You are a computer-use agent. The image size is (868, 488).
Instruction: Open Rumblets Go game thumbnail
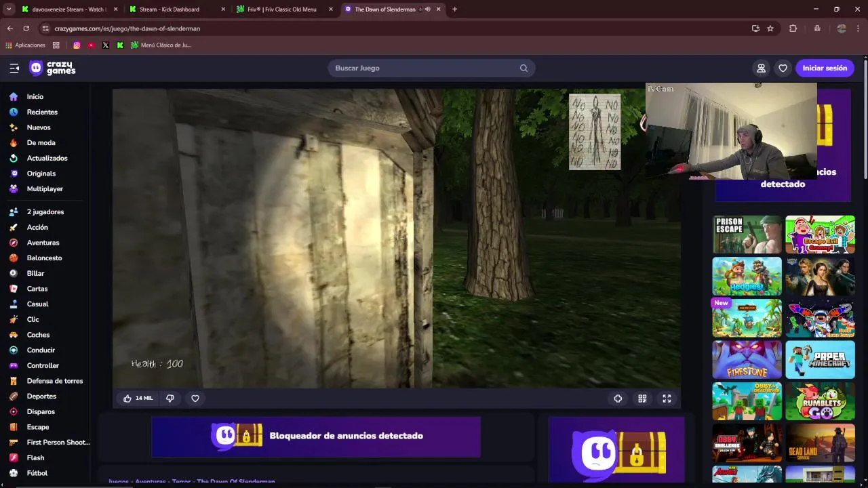point(820,402)
